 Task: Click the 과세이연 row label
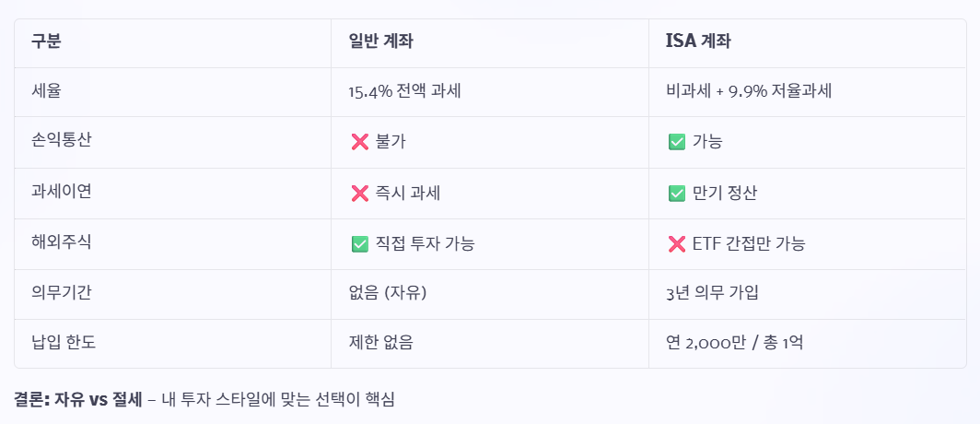click(x=61, y=193)
